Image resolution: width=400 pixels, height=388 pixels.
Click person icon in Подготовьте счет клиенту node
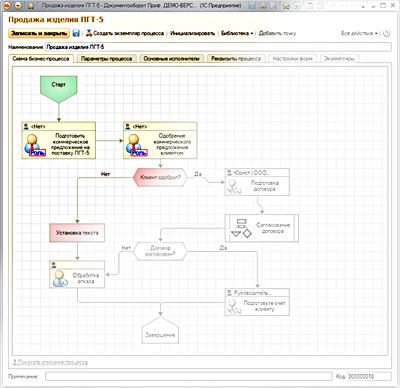tap(234, 307)
